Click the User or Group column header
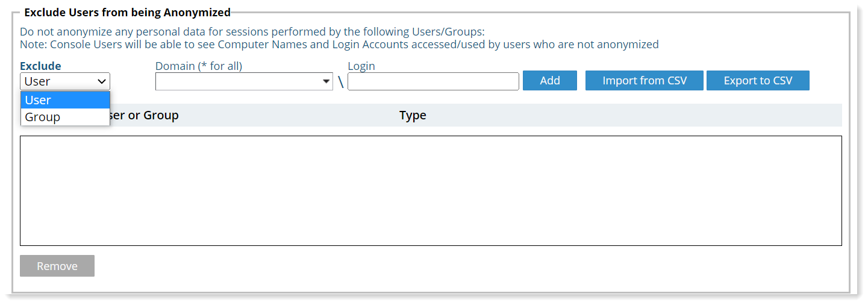Image resolution: width=868 pixels, height=305 pixels. pyautogui.click(x=145, y=115)
